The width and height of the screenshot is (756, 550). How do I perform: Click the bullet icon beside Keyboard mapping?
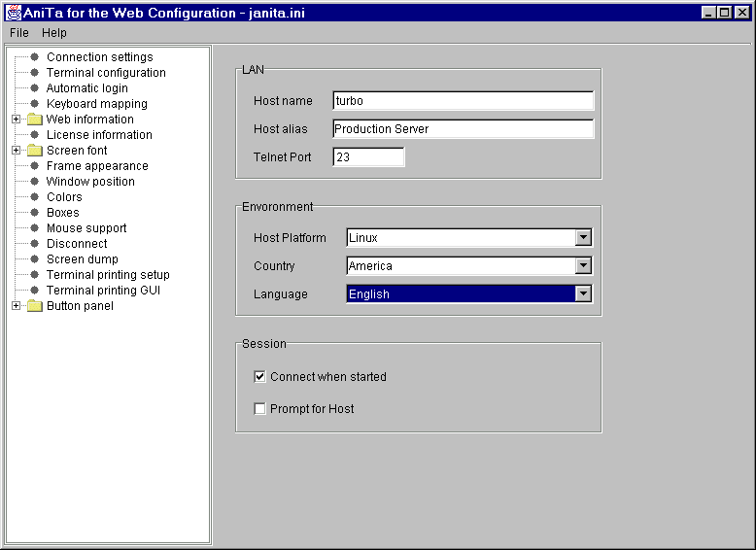(35, 104)
